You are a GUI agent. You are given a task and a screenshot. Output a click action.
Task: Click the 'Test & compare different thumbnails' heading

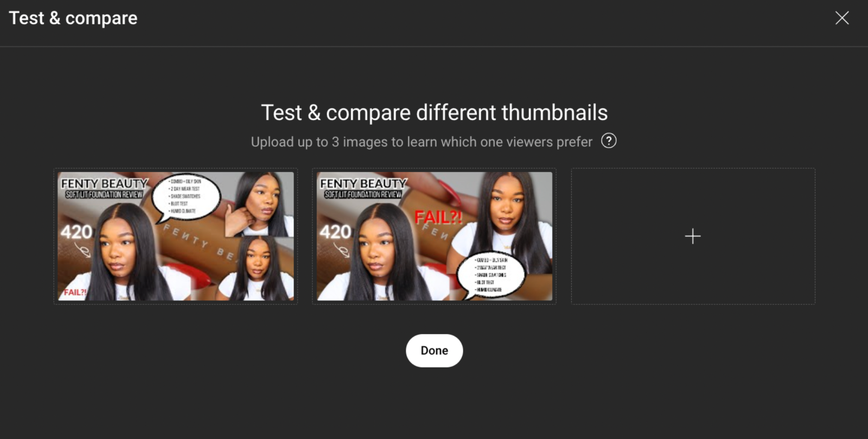tap(434, 113)
